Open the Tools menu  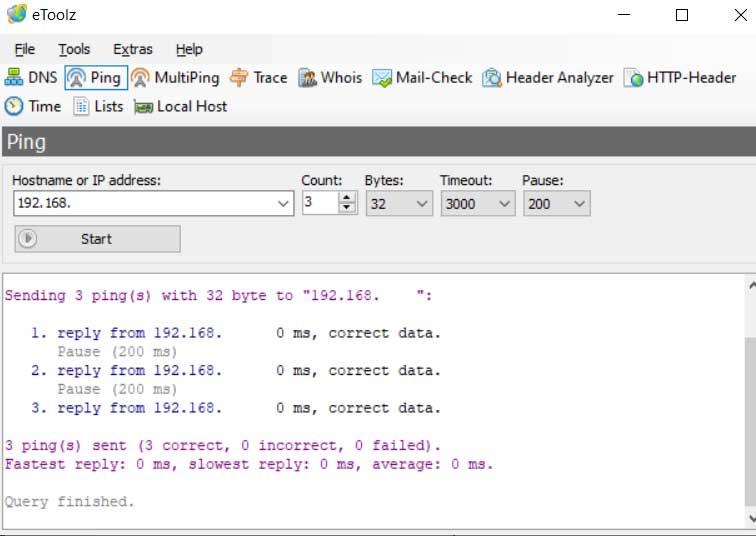tap(74, 49)
